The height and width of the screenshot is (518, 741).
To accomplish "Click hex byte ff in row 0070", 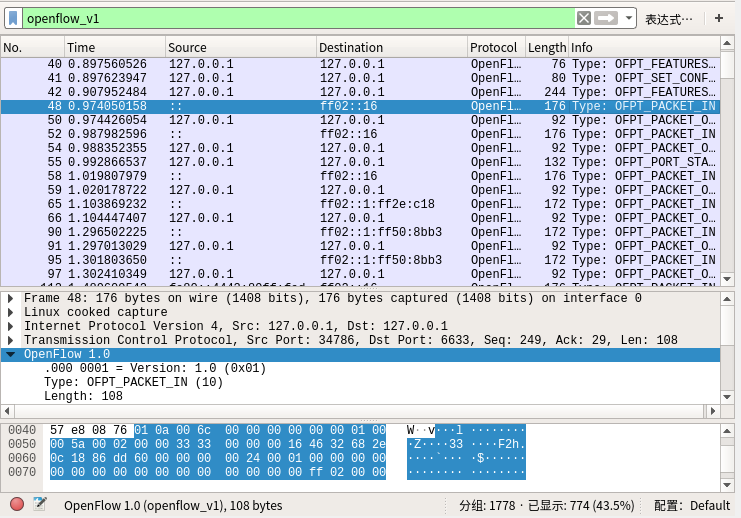I will 316,472.
